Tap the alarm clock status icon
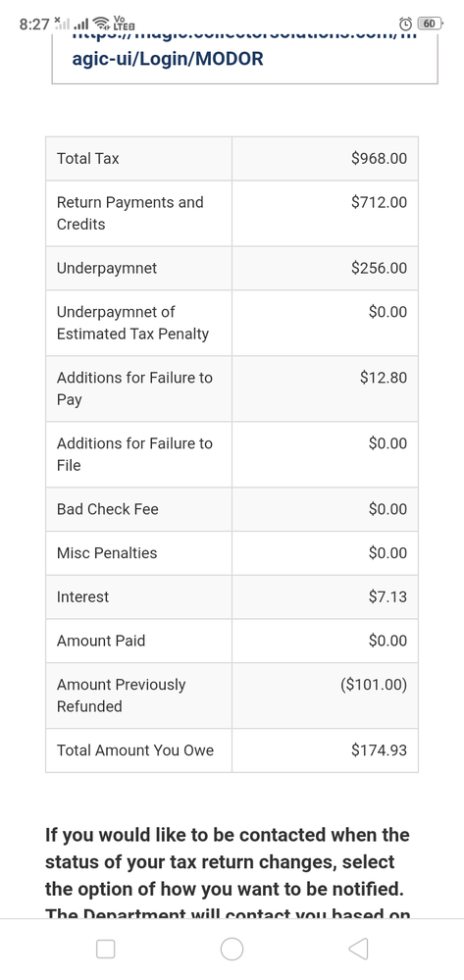Viewport: 464px width, 980px height. (405, 24)
